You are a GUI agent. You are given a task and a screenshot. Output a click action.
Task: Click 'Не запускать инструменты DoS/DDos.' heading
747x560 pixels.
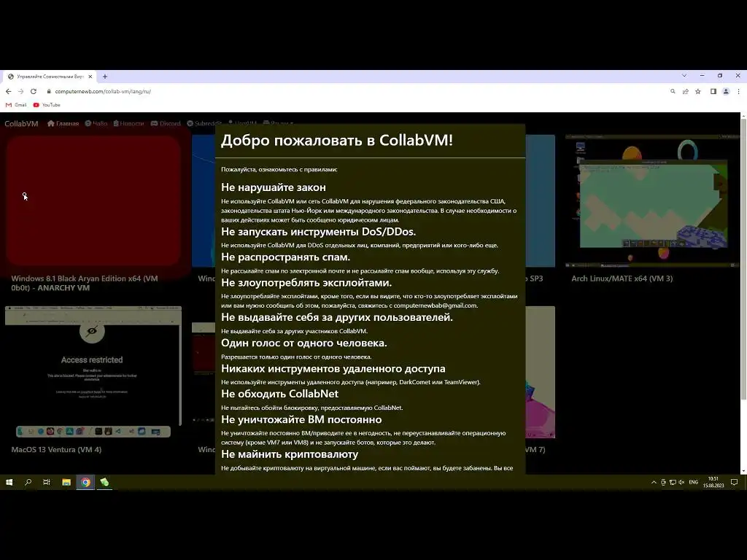(318, 231)
